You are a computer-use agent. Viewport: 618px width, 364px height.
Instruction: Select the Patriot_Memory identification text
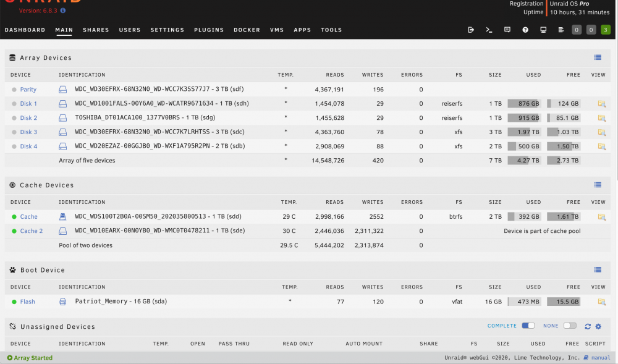pos(121,302)
